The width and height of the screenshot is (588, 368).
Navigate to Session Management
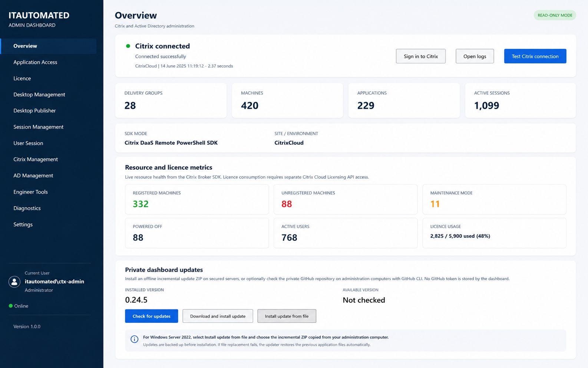click(48, 127)
